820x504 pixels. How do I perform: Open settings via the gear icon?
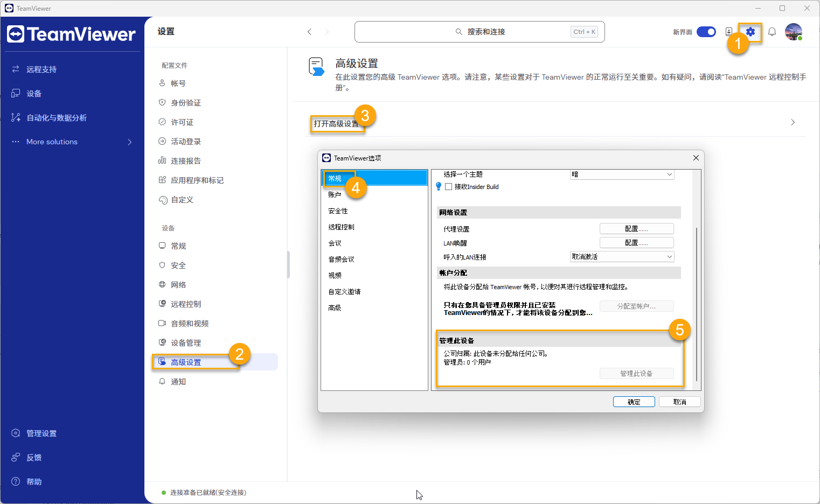(750, 32)
